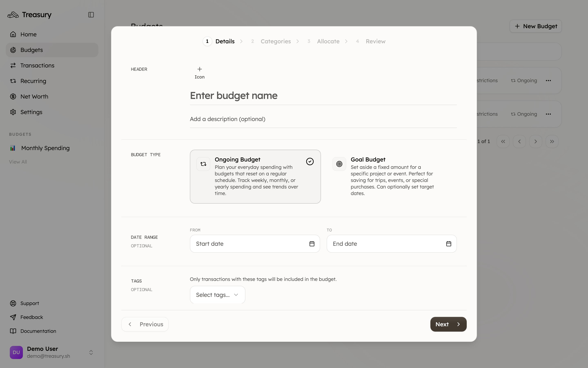Screen dimensions: 588x368
Task: Open Recurring page
Action: point(52,81)
